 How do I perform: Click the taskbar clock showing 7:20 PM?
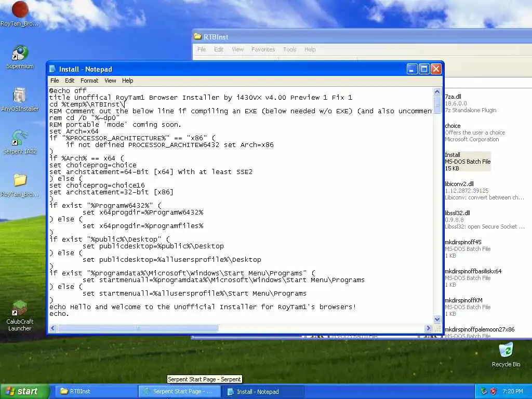513,391
